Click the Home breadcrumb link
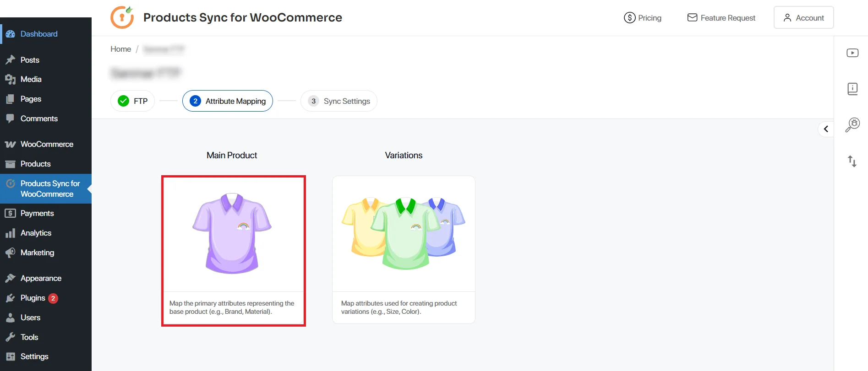The image size is (868, 371). tap(120, 49)
